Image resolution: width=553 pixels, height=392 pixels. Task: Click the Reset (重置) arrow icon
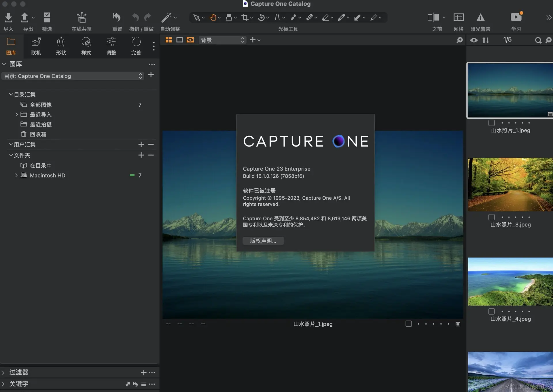(117, 18)
